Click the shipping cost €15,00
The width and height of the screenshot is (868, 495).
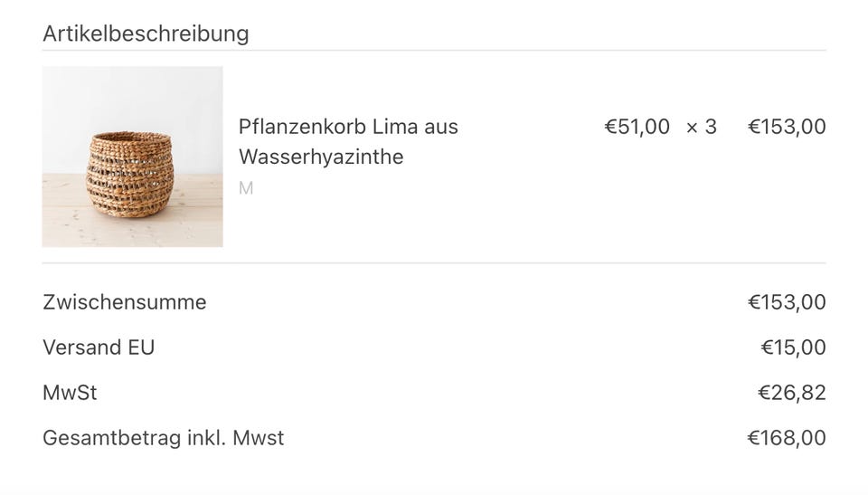[793, 347]
